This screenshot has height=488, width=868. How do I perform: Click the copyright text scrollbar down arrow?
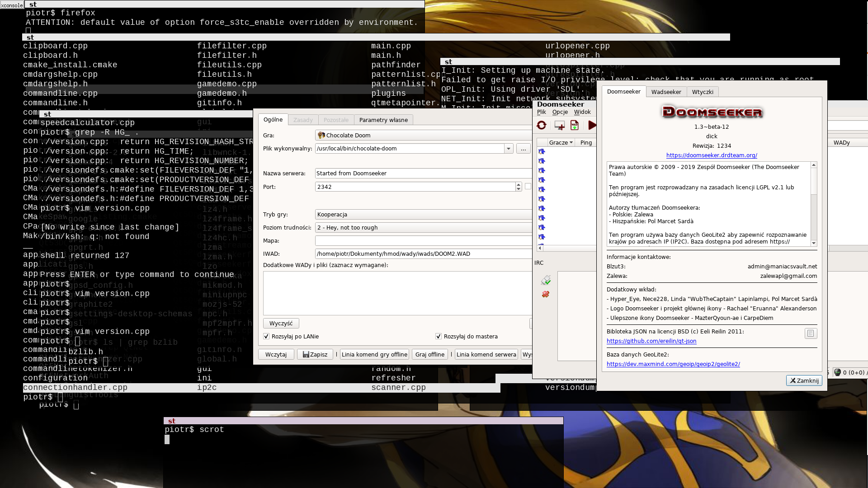(814, 243)
